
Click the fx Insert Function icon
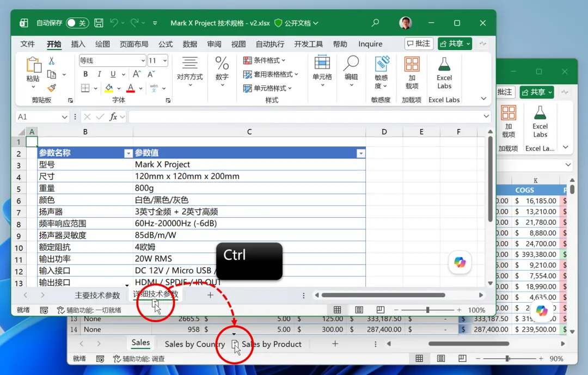tap(113, 117)
